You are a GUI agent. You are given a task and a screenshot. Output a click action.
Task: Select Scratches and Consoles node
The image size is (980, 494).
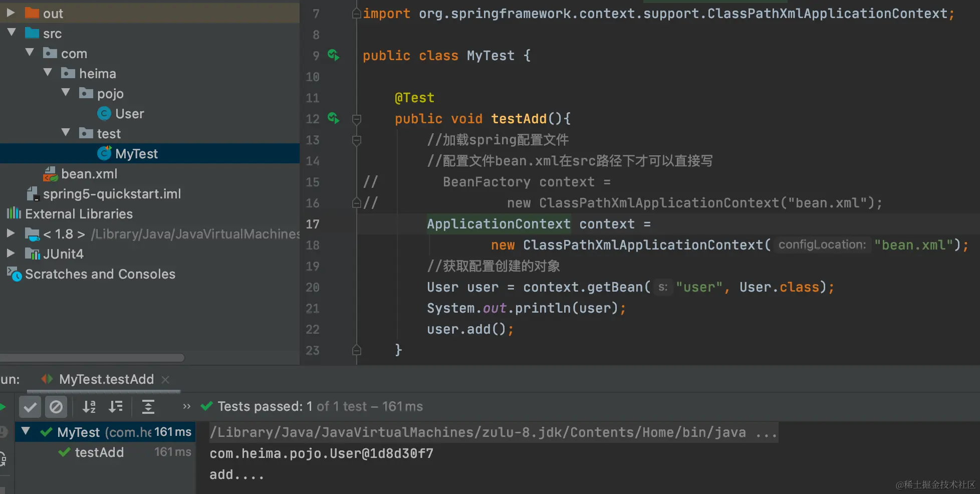coord(100,274)
